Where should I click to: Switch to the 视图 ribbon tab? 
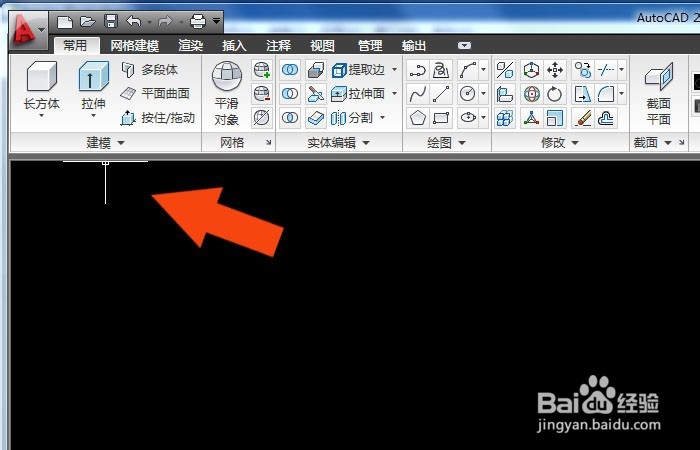click(322, 45)
